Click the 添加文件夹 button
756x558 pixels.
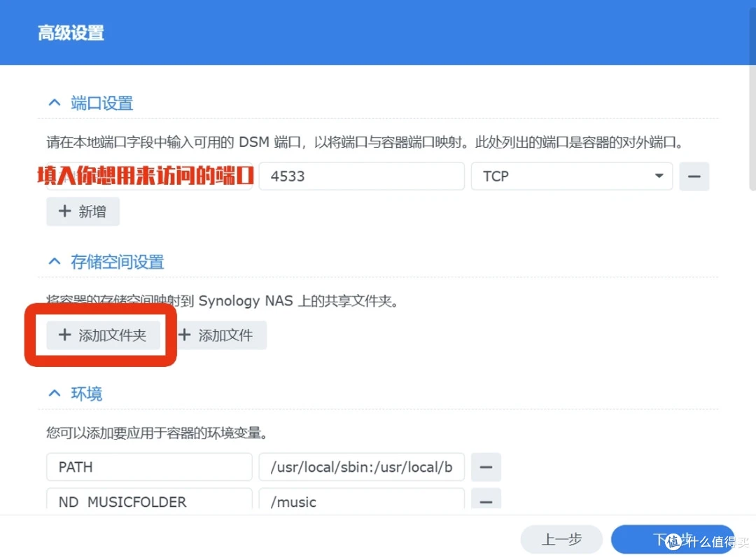pyautogui.click(x=103, y=335)
